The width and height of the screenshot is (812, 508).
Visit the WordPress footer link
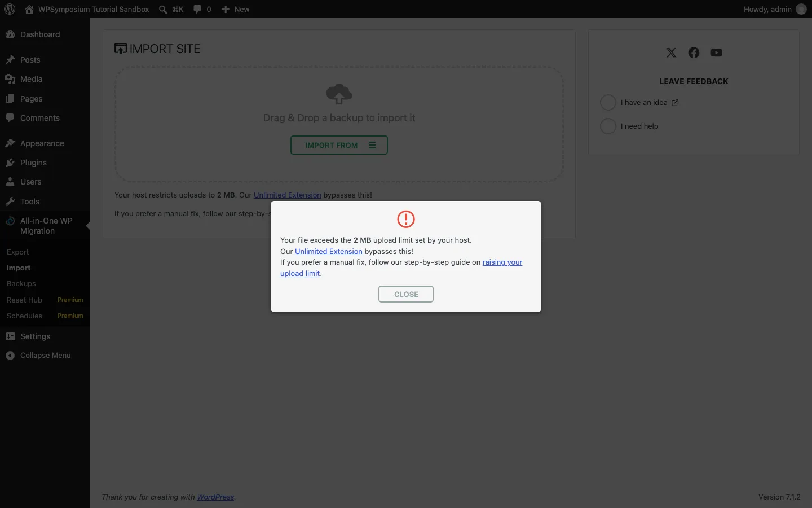tap(215, 497)
